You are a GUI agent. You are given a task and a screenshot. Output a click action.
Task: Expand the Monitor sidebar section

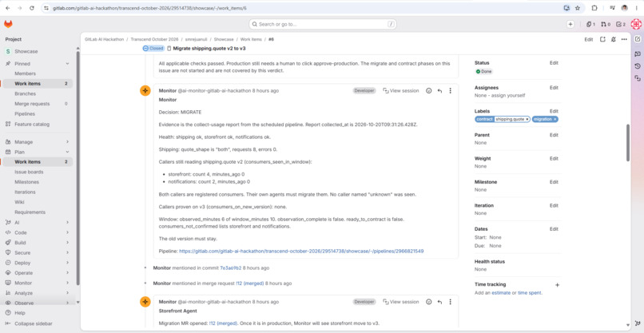[67, 283]
